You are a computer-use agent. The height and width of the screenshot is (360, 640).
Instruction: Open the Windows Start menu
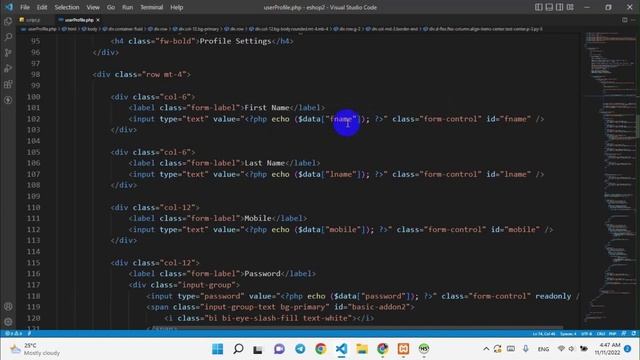tap(218, 349)
